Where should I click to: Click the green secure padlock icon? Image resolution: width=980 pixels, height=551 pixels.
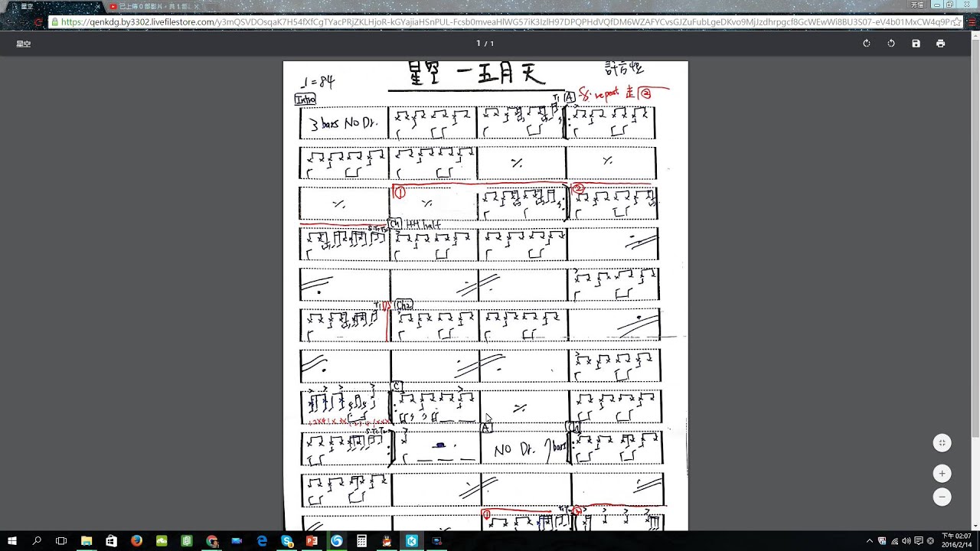tap(54, 22)
